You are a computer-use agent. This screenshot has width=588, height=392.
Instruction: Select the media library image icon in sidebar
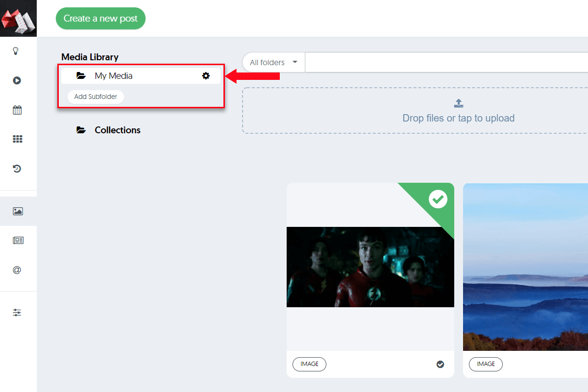click(18, 211)
